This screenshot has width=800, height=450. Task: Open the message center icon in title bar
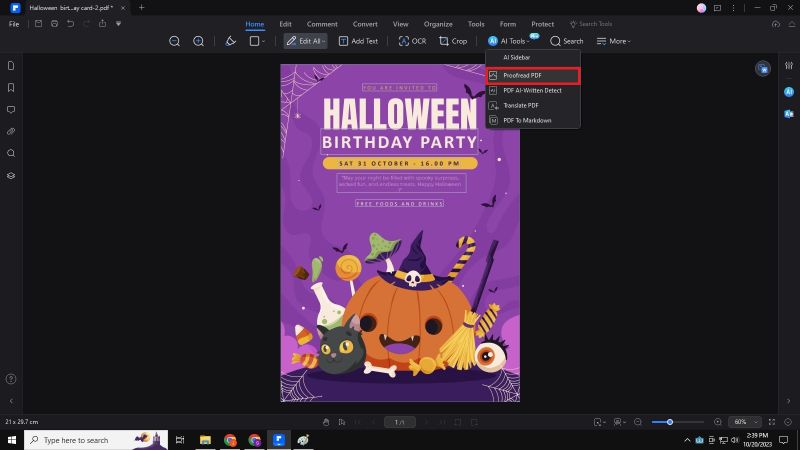click(717, 8)
